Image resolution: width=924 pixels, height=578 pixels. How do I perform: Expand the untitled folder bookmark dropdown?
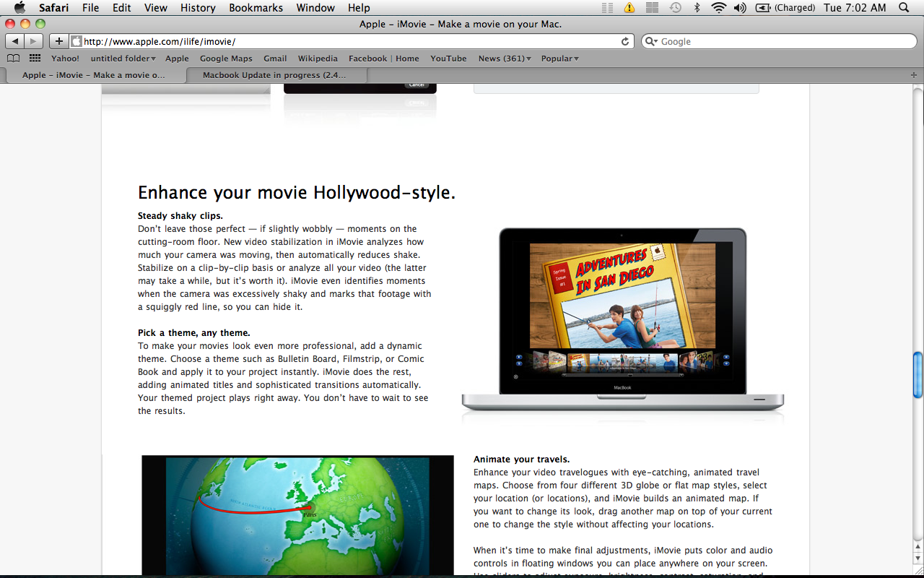coord(123,59)
